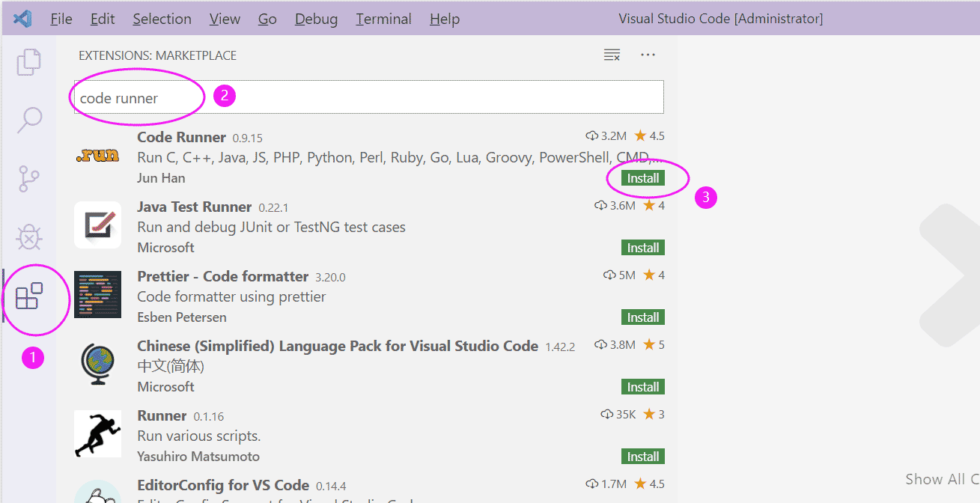The height and width of the screenshot is (503, 980).
Task: Open the Debug view in activity bar
Action: pos(28,238)
